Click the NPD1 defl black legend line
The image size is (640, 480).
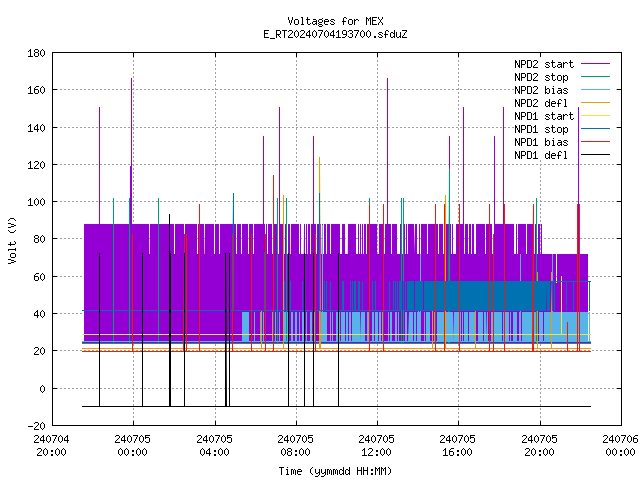[x=595, y=155]
